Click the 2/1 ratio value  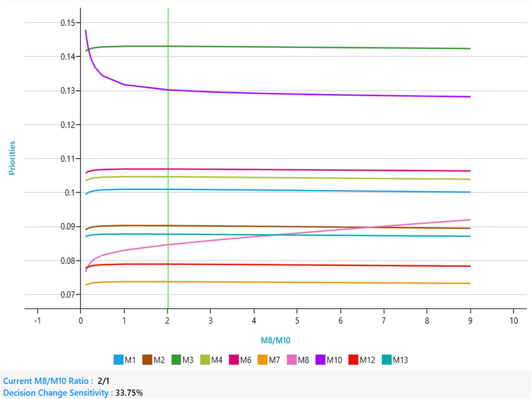(x=103, y=381)
